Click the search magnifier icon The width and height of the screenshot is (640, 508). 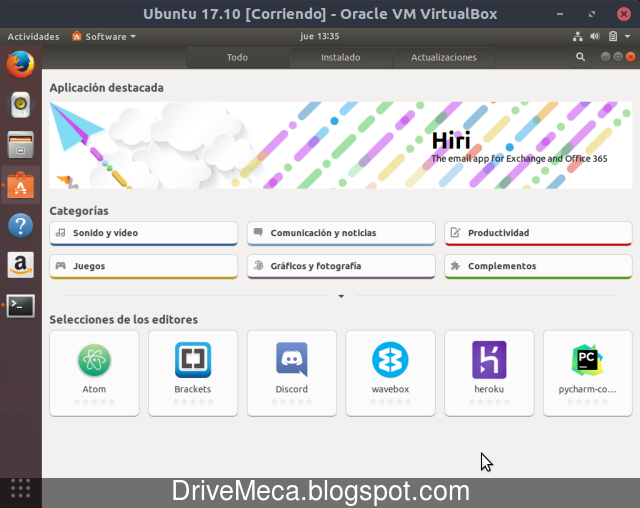[580, 57]
